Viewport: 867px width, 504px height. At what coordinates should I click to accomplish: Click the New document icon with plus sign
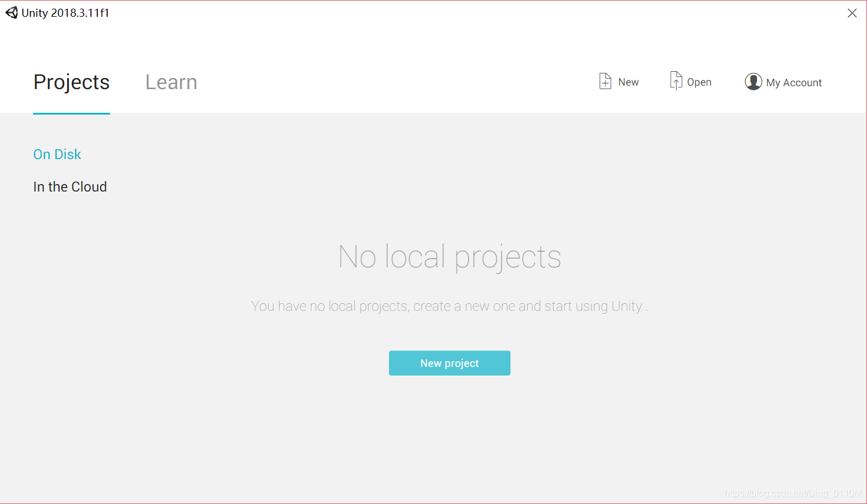pos(605,81)
